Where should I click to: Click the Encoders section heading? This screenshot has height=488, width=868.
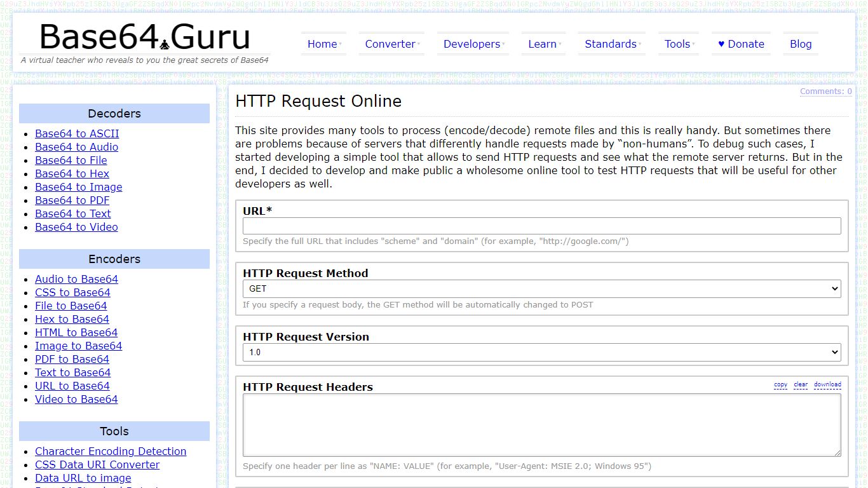114,259
